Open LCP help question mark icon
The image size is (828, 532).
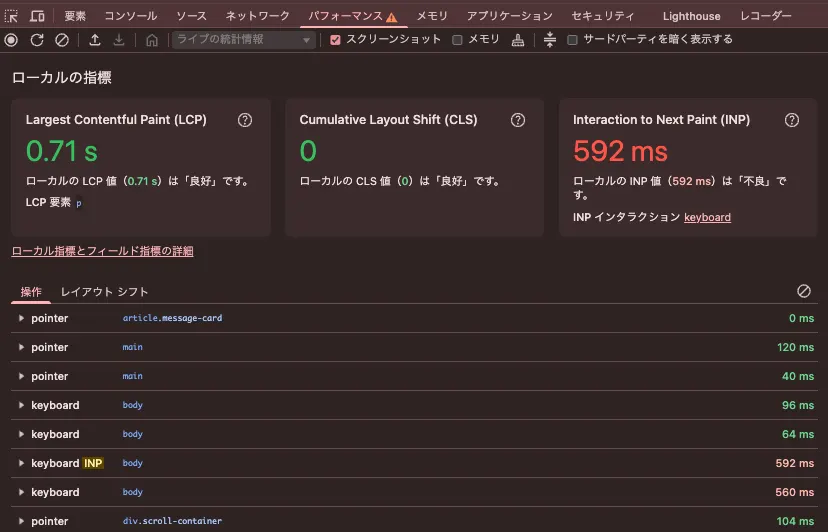[x=244, y=120]
